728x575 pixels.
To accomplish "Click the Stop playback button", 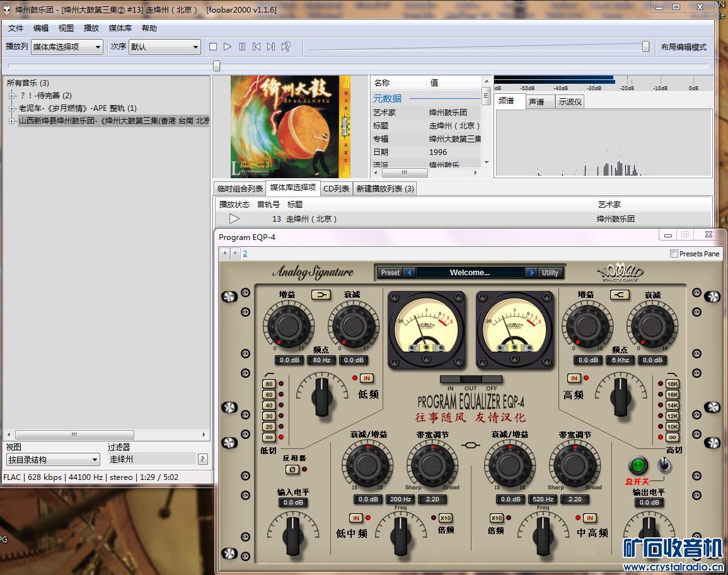I will [213, 47].
